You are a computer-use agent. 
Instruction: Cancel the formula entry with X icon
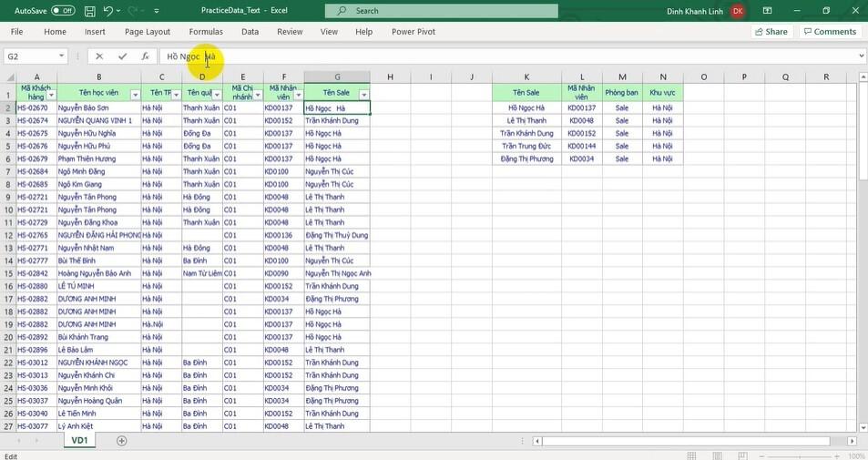pos(99,56)
